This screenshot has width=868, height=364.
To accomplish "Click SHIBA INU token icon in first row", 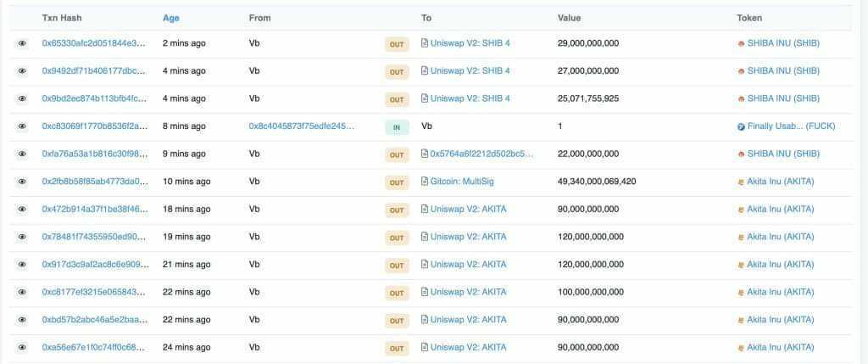I will pos(742,43).
